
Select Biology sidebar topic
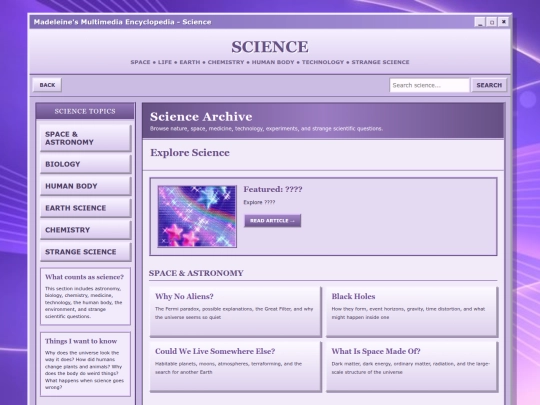click(86, 164)
